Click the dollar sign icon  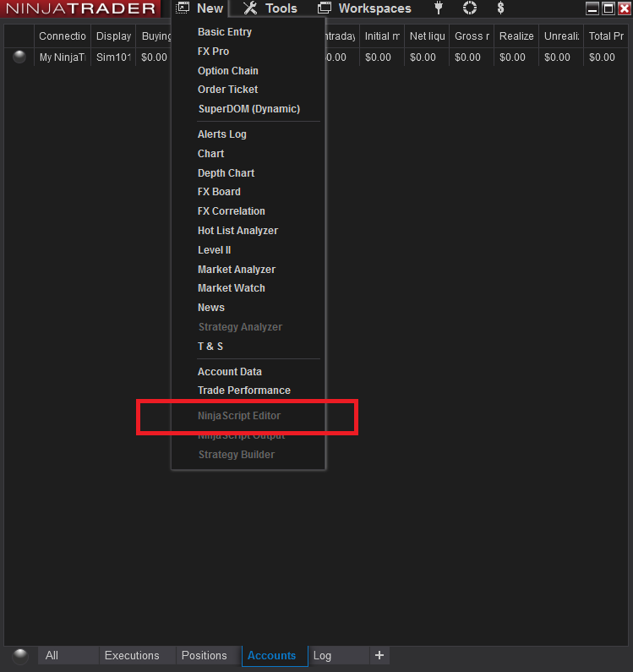coord(500,8)
